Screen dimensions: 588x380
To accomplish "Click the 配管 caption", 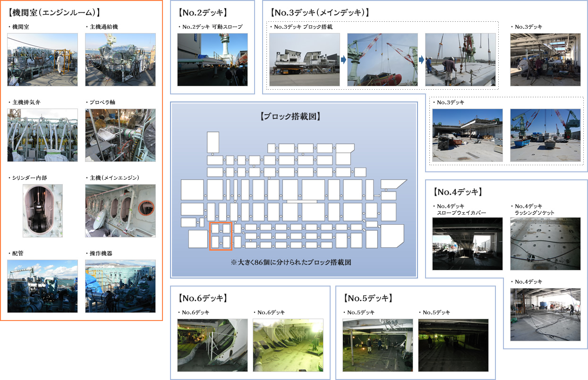I will click(x=16, y=253).
